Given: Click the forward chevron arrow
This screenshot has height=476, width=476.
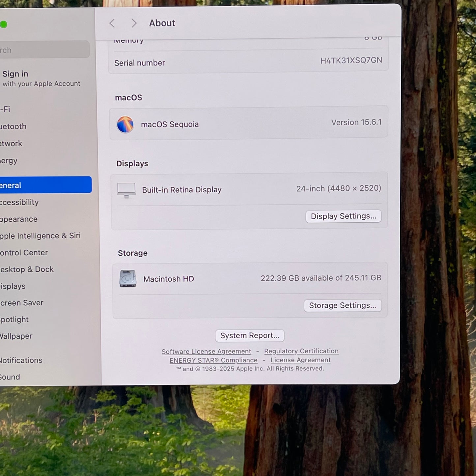Looking at the screenshot, I should (134, 23).
